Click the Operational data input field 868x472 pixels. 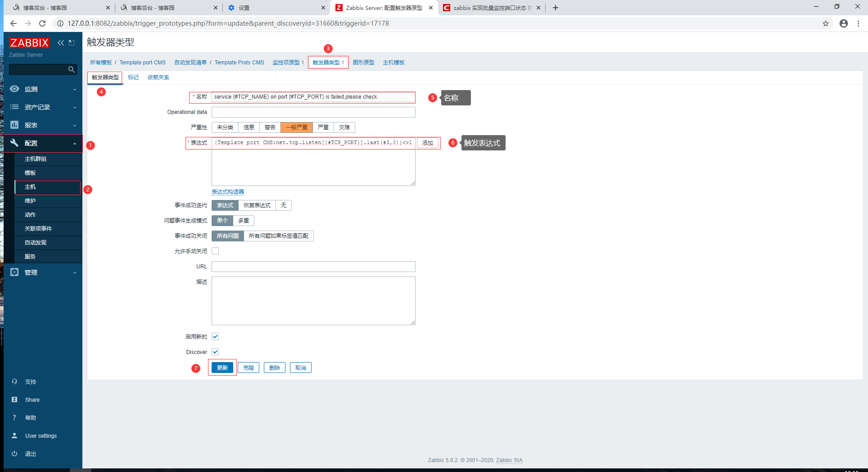tap(313, 112)
